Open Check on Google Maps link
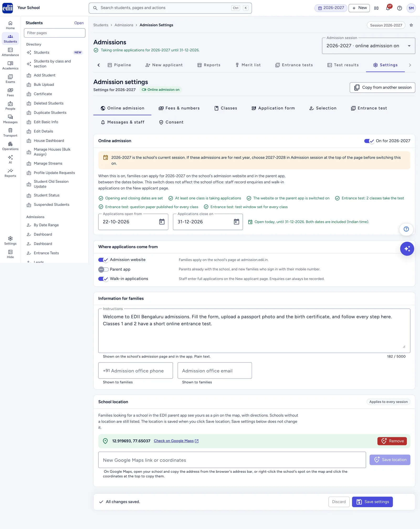 (176, 441)
